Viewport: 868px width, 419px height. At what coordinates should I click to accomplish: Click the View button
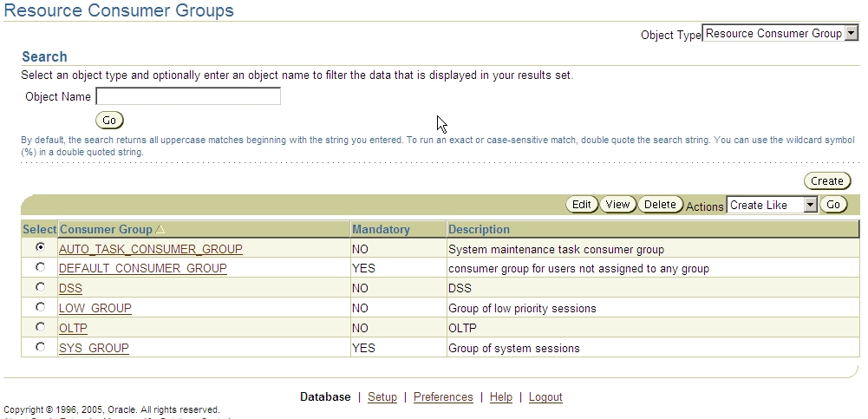pos(617,205)
